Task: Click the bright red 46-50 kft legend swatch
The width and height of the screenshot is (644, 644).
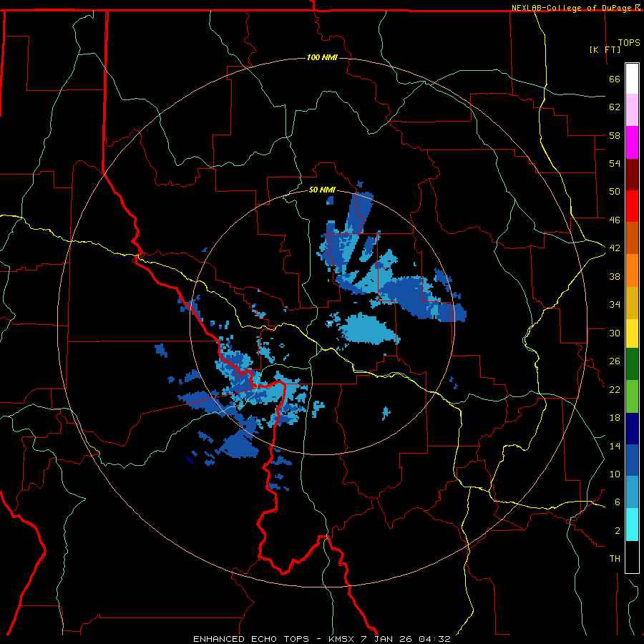Action: pyautogui.click(x=632, y=206)
